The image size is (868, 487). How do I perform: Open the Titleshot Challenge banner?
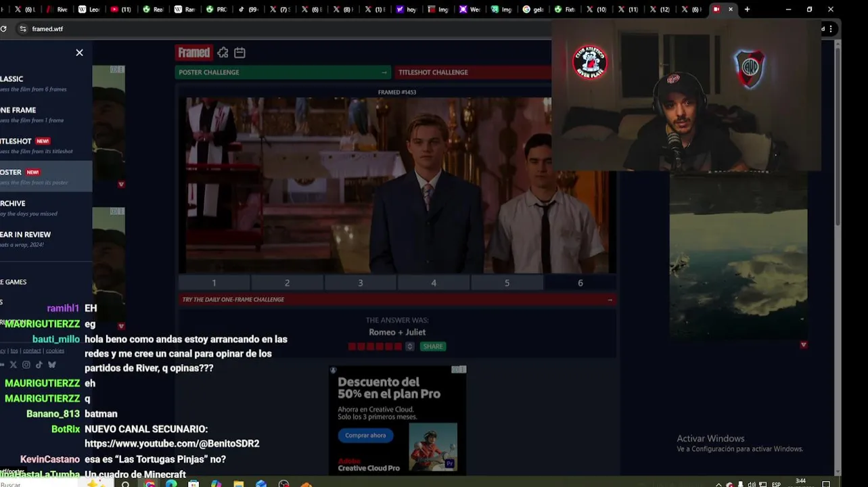point(474,72)
